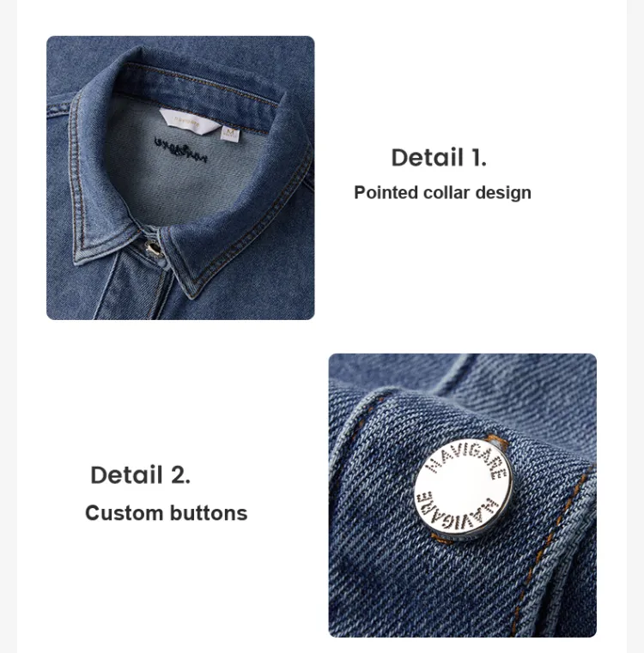Click the upside-down NAVIGARE engraving on button
This screenshot has width=644, height=653.
pyautogui.click(x=457, y=512)
